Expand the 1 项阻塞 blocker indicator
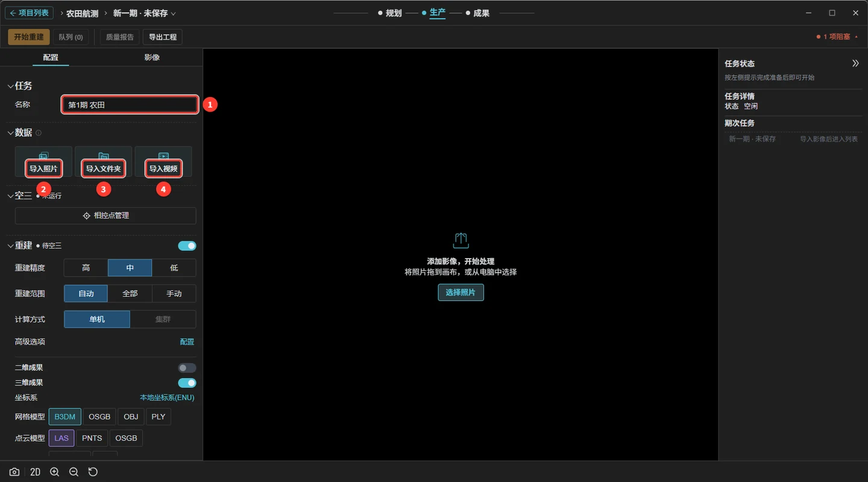Image resolution: width=868 pixels, height=482 pixels. coord(837,37)
